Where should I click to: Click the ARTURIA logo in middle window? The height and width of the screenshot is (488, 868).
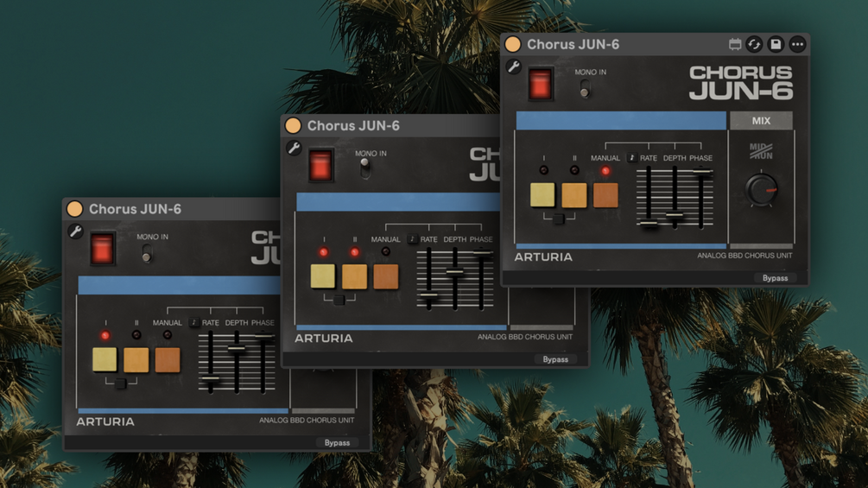[x=323, y=338]
